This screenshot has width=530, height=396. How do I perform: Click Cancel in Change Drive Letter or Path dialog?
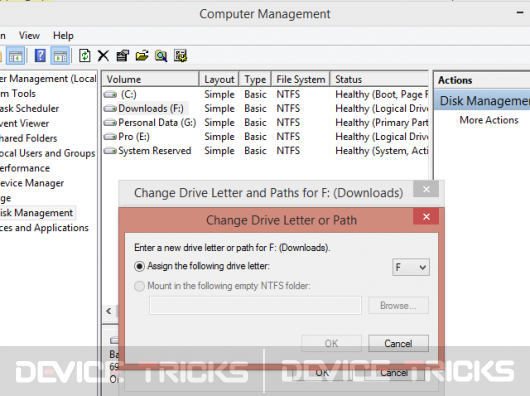point(398,343)
